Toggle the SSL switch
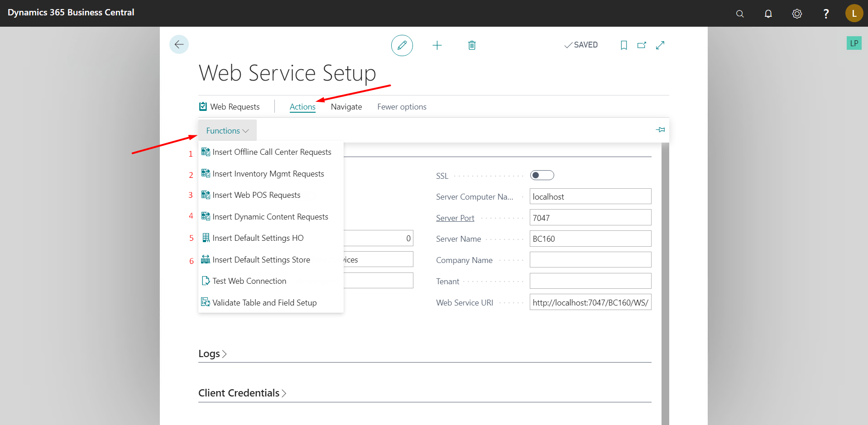This screenshot has width=868, height=425. [x=542, y=175]
